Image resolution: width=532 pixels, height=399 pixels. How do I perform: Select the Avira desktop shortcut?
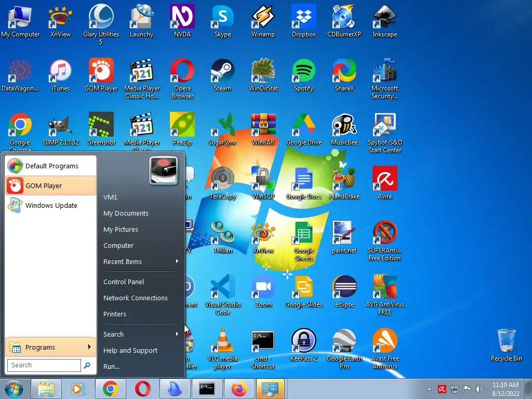pos(385,182)
